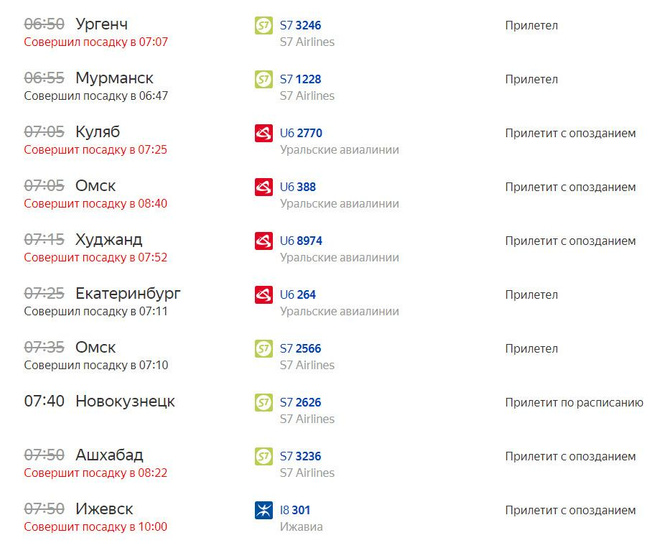Select the Екатеринбург arrival city name
Viewport: 656px width, 548px height.
pyautogui.click(x=128, y=294)
